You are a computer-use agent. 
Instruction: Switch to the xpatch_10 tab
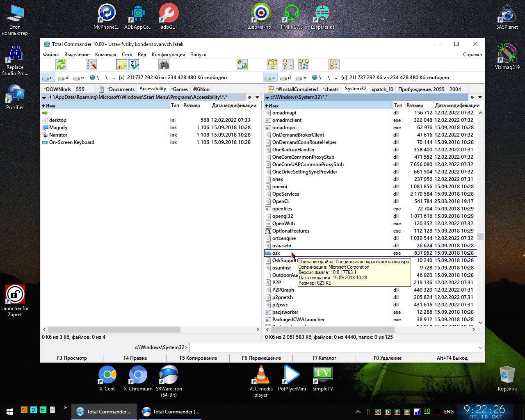(382, 89)
